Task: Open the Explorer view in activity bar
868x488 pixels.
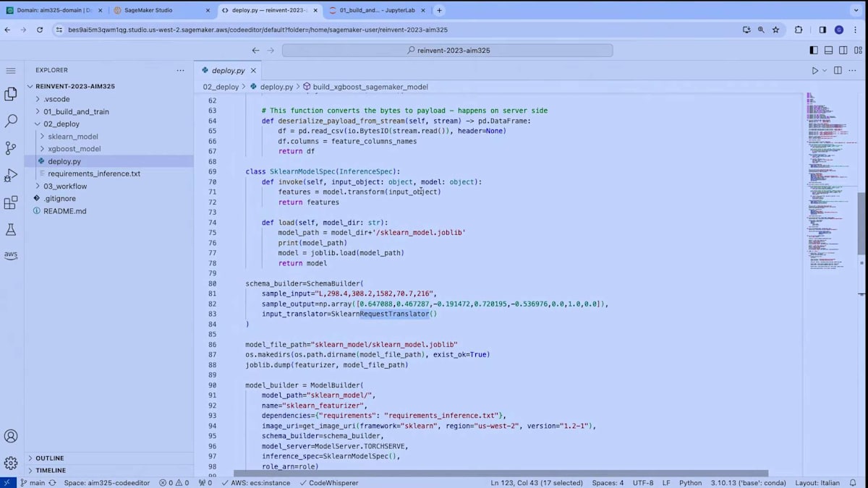Action: coord(11,94)
